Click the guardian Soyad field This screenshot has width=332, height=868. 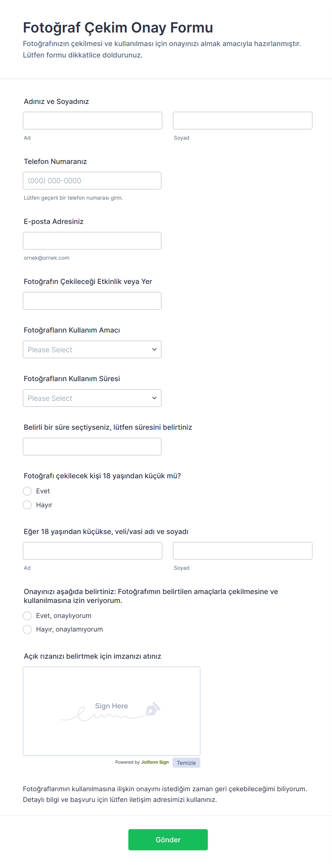[242, 551]
